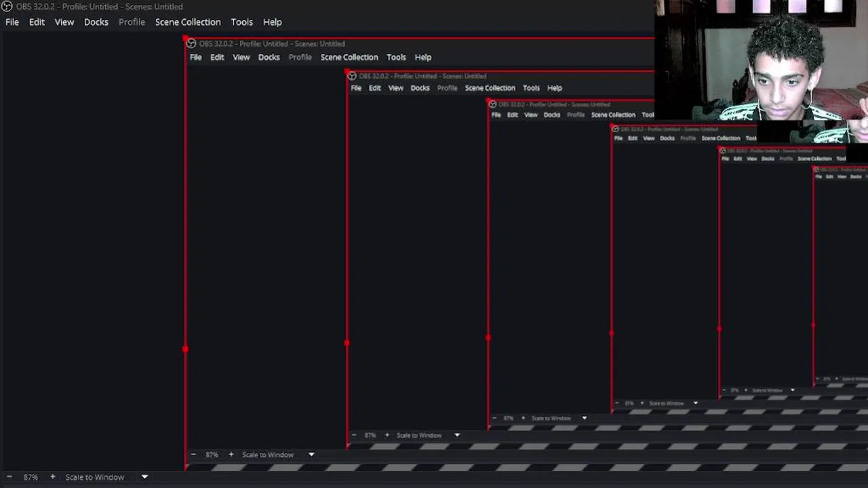This screenshot has width=868, height=488.
Task: Click the minus icon in the largest mirrored copy
Action: (193, 454)
